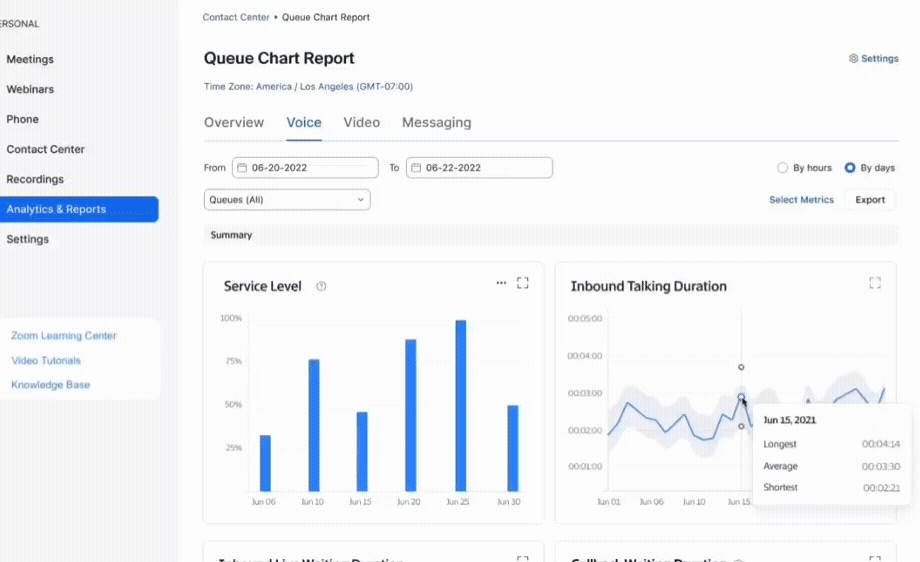Open the Knowledge Base link

50,385
